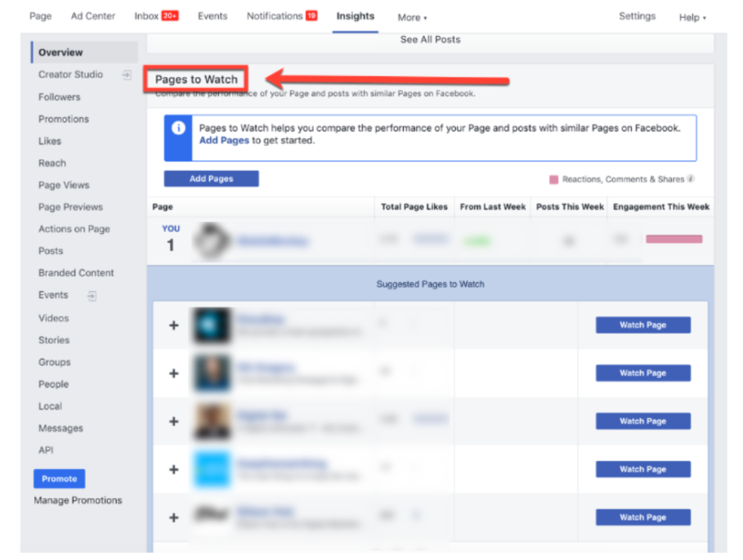Click the Add Pages button
This screenshot has height=560, width=743.
tap(211, 179)
